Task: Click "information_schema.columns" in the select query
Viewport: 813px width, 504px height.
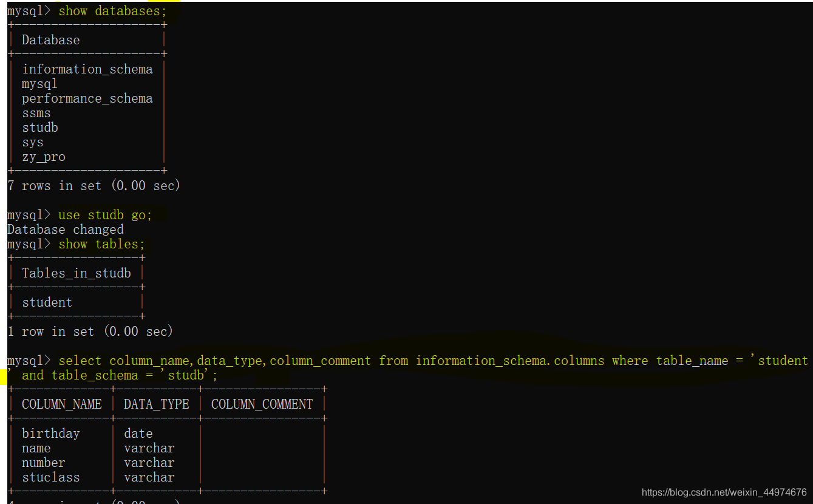Action: coord(510,361)
